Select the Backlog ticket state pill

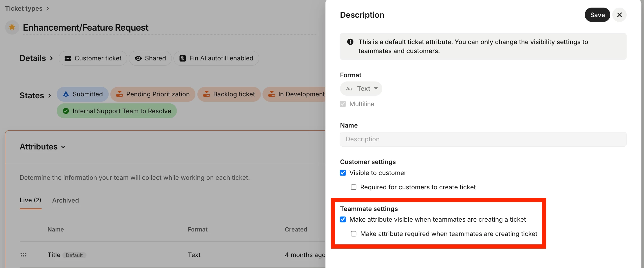229,94
